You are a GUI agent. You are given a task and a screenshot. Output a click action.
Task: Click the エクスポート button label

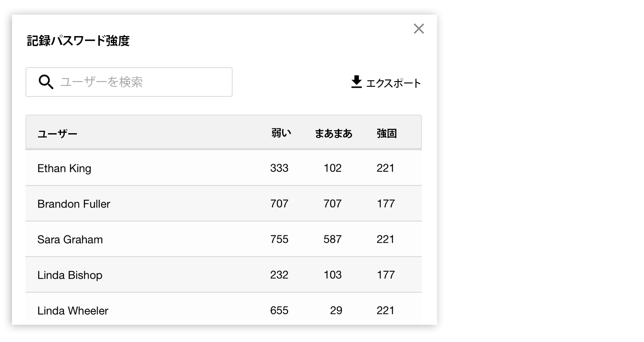click(393, 83)
